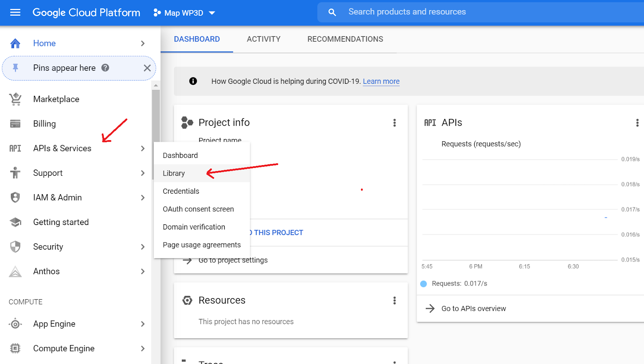Switch to the ACTIVITY tab
644x364 pixels.
(x=264, y=39)
